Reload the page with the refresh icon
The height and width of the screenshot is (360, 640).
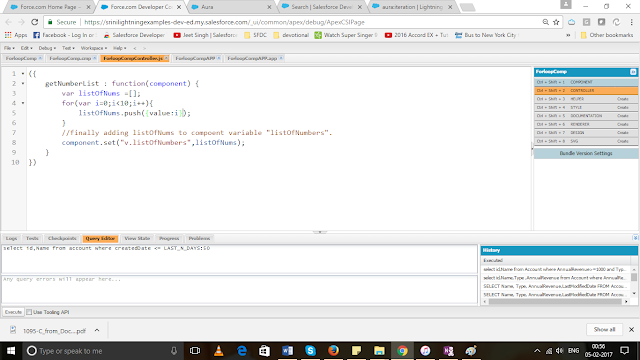pyautogui.click(x=35, y=22)
